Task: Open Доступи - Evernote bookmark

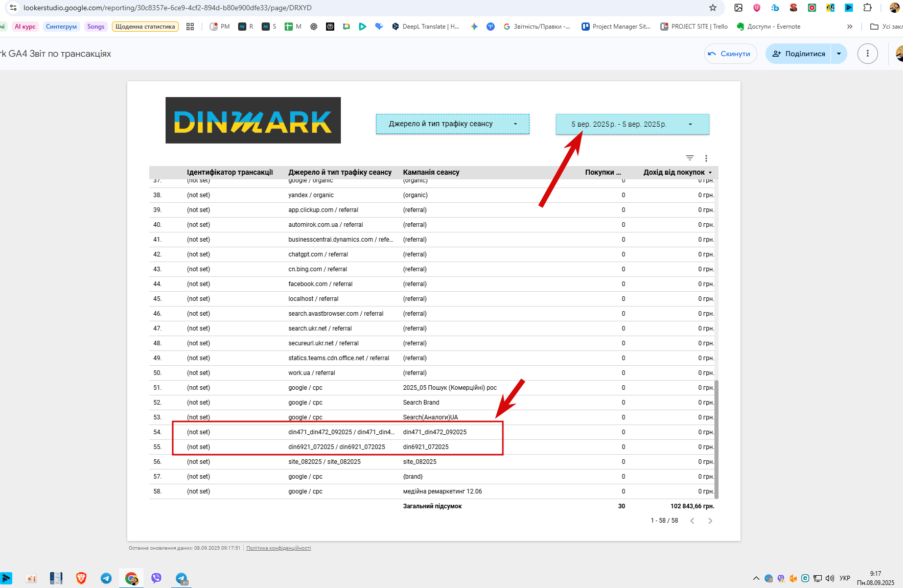Action: tap(769, 27)
